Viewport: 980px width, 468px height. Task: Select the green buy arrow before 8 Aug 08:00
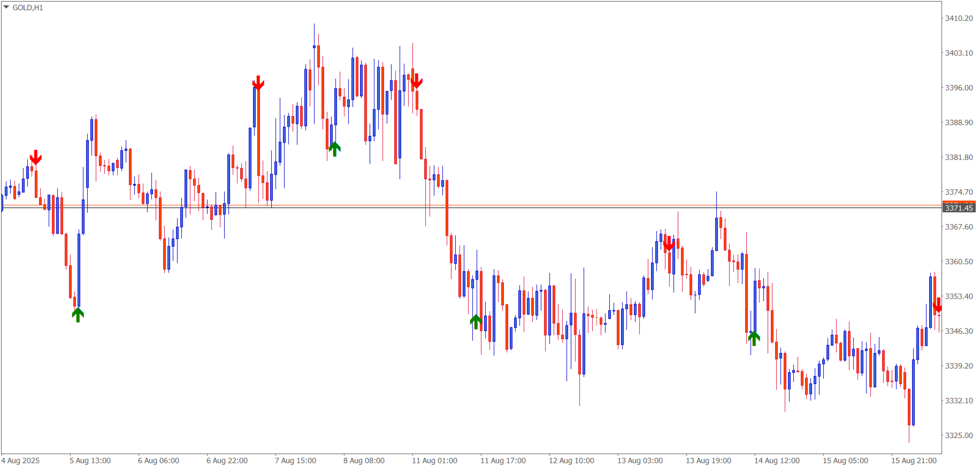pos(335,149)
